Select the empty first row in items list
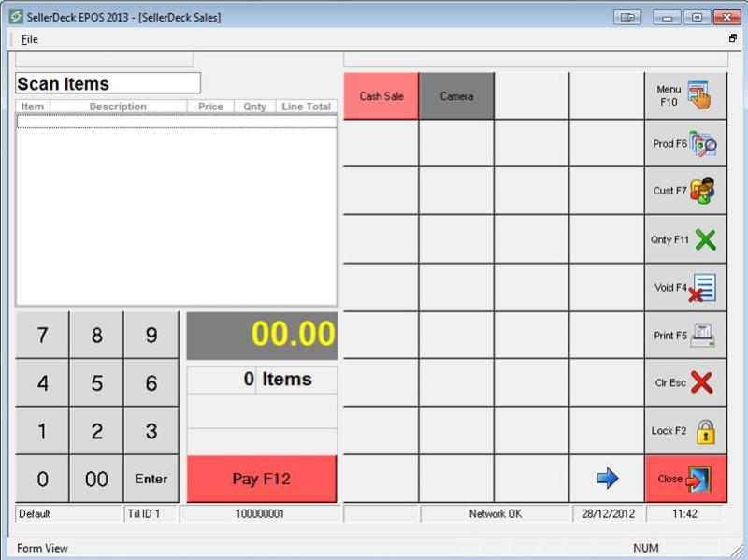This screenshot has height=560, width=748. point(177,122)
